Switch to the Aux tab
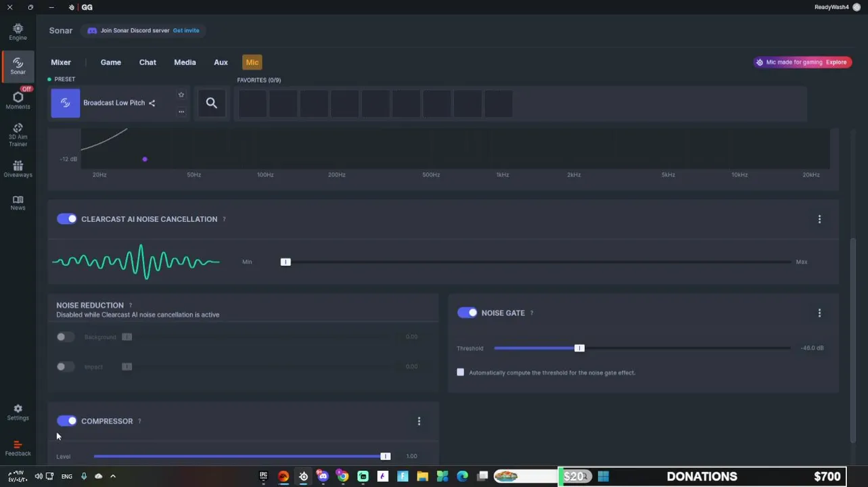 [x=221, y=62]
